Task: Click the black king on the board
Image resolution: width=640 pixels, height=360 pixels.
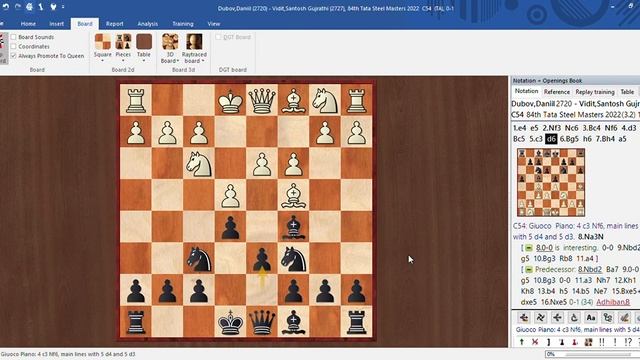Action: [230, 322]
